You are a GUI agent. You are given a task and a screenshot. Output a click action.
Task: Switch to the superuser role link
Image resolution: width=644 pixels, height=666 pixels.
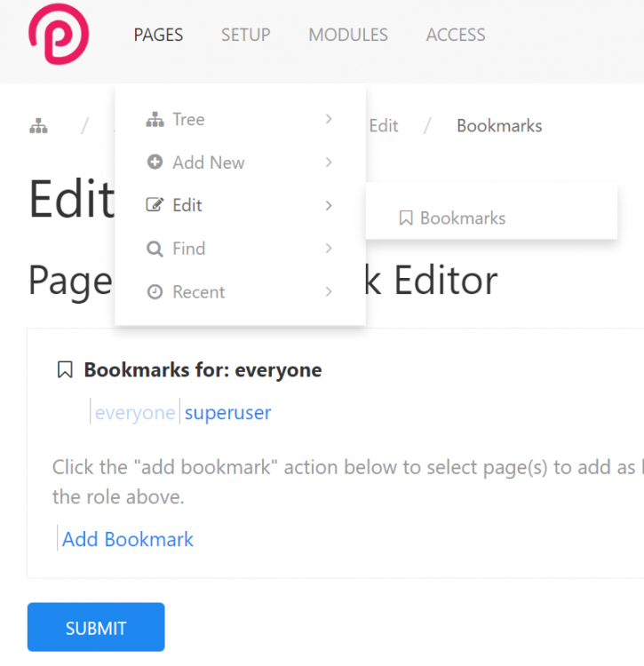tap(227, 413)
